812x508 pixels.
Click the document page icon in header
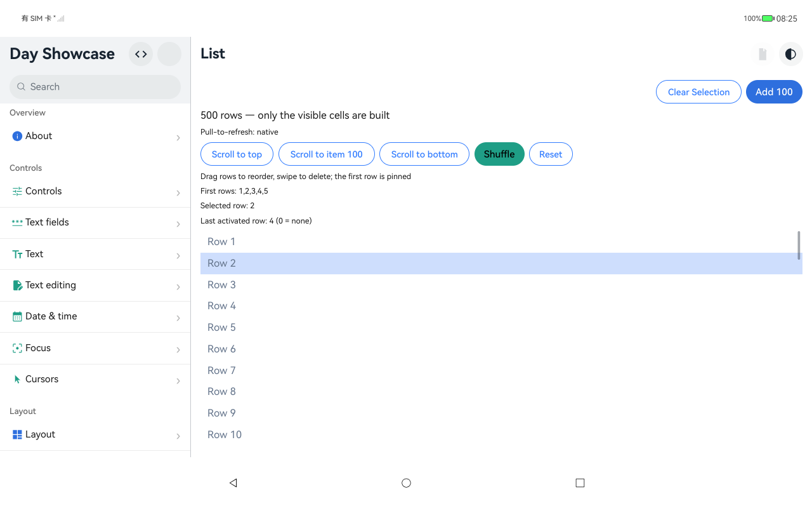point(763,54)
